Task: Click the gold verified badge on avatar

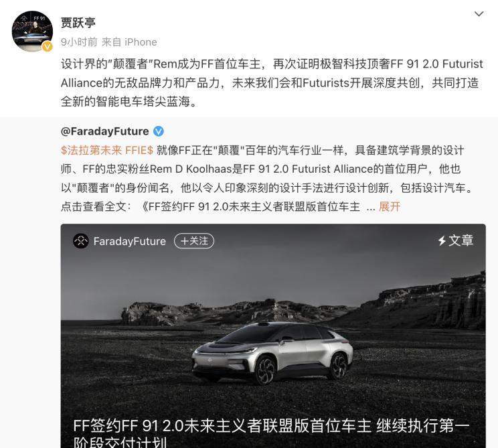Action: 48,46
